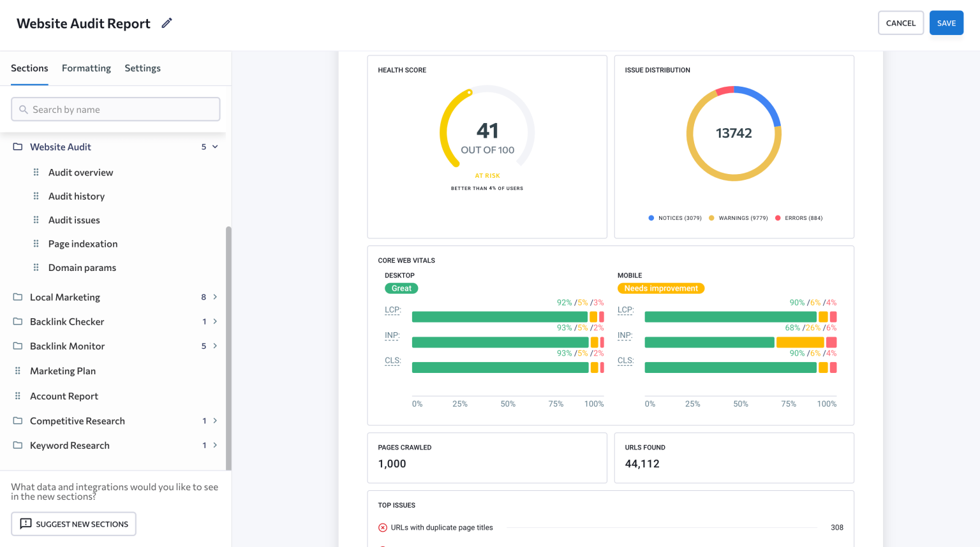Expand the Backlink Monitor folder chevron

coord(215,346)
